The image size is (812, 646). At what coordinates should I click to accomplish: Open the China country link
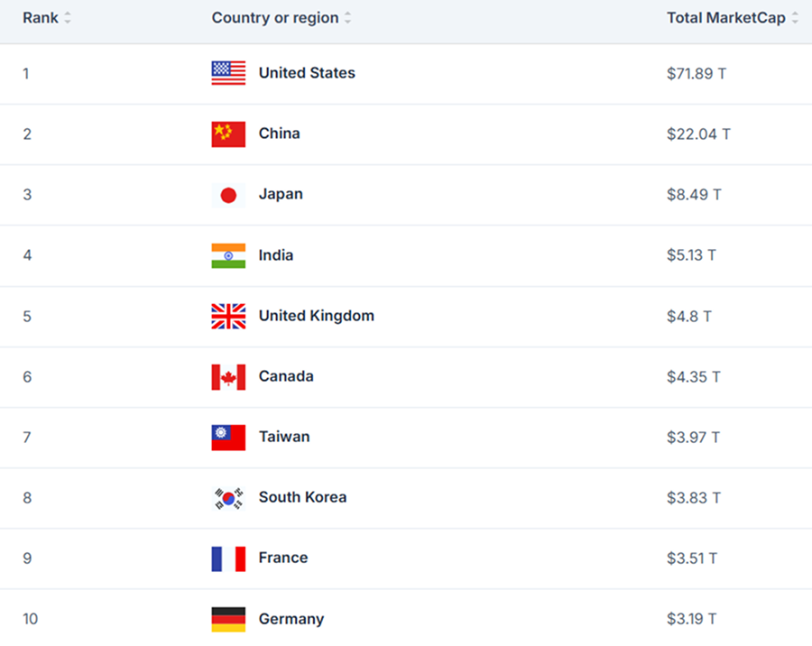pos(279,134)
